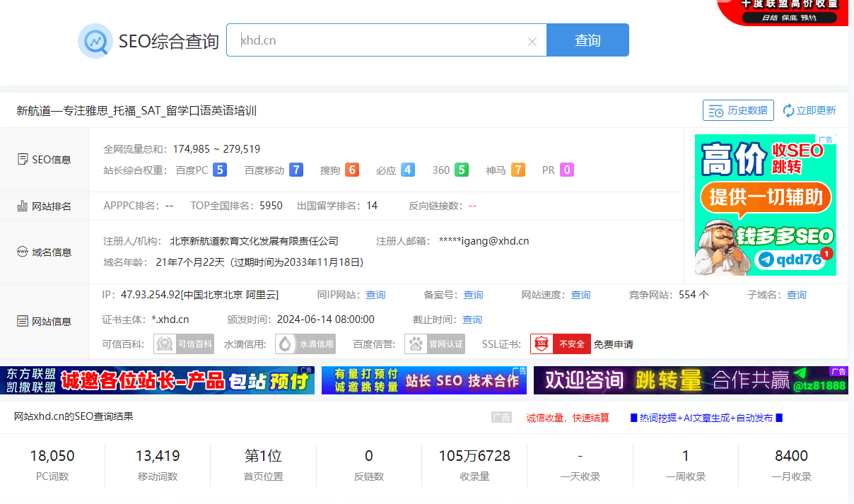Image resolution: width=854 pixels, height=504 pixels.
Task: Click the red SSL 不安全 badge
Action: pyautogui.click(x=560, y=344)
